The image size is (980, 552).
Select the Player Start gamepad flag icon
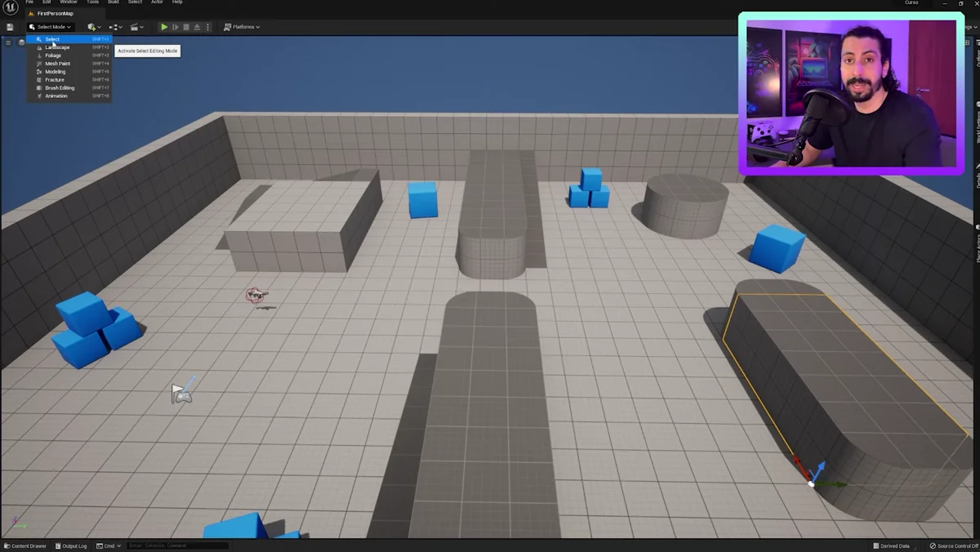[x=183, y=393]
